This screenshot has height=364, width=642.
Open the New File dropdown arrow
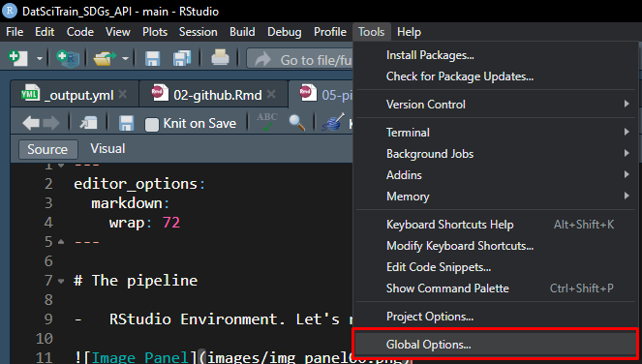coord(40,58)
